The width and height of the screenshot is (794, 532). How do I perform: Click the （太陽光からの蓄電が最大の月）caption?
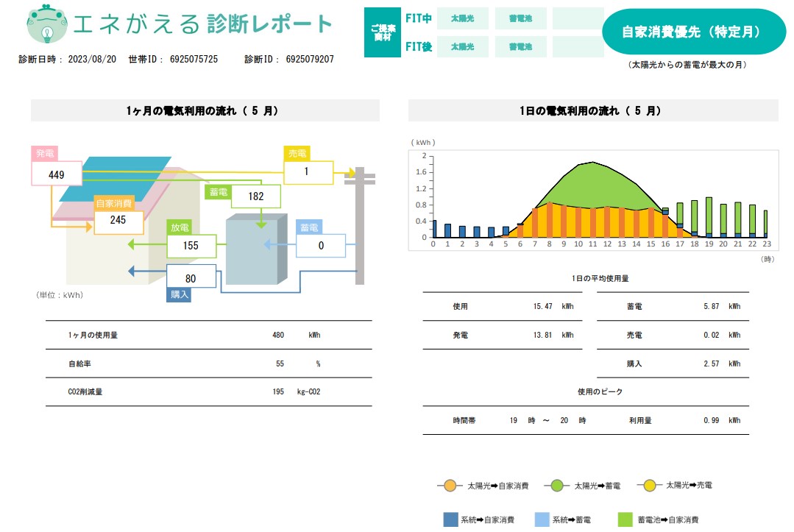pyautogui.click(x=687, y=65)
